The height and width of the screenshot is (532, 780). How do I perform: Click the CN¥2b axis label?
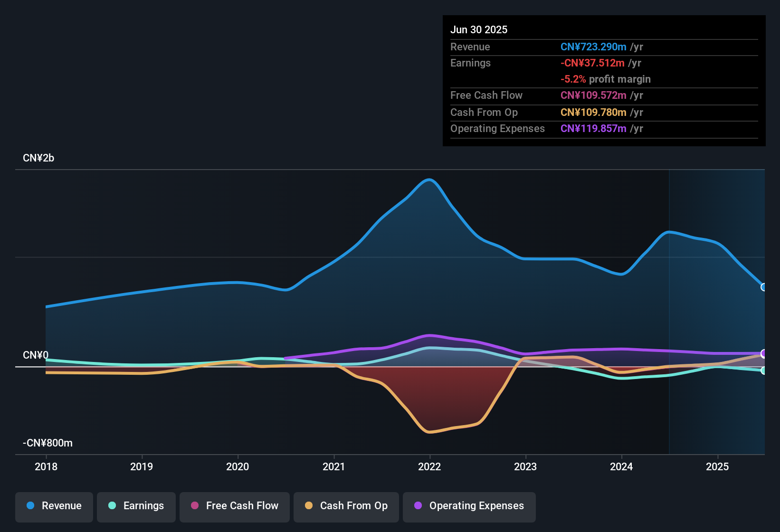point(38,158)
